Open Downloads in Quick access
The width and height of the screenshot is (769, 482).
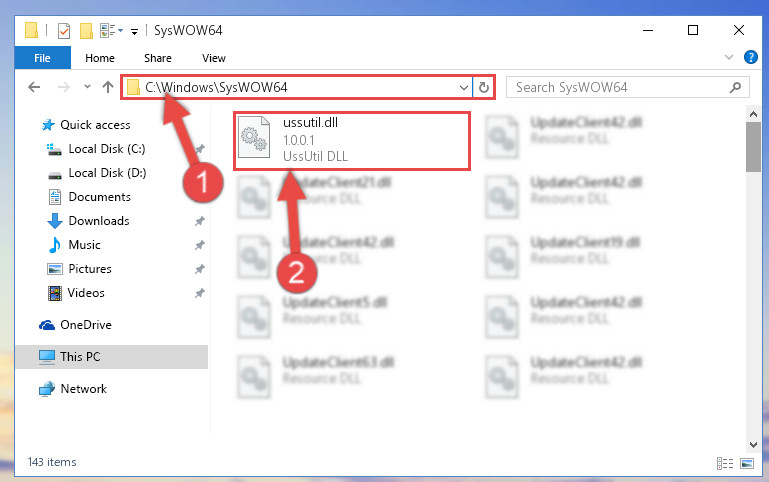(99, 221)
